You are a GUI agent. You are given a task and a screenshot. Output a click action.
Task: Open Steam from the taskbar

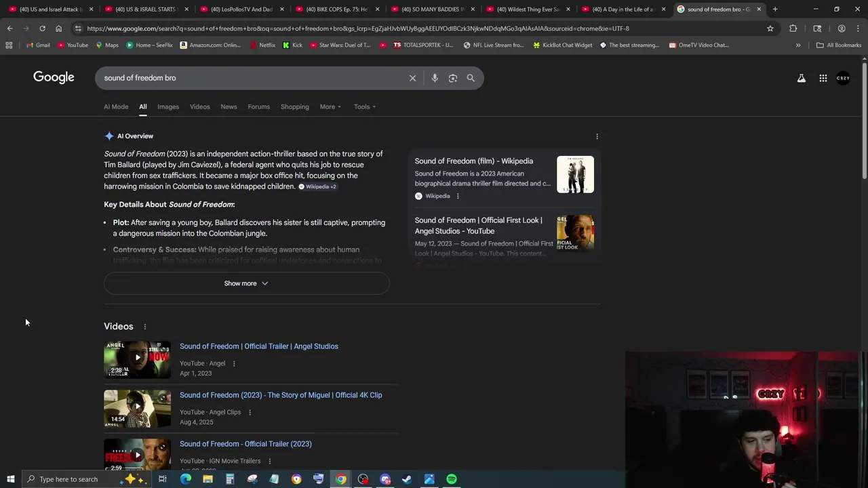[x=407, y=479]
